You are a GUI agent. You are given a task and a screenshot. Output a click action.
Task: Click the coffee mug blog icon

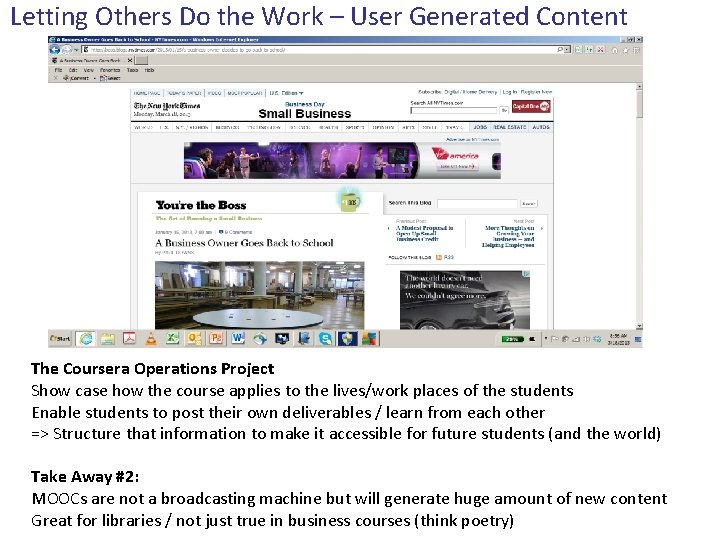point(350,200)
